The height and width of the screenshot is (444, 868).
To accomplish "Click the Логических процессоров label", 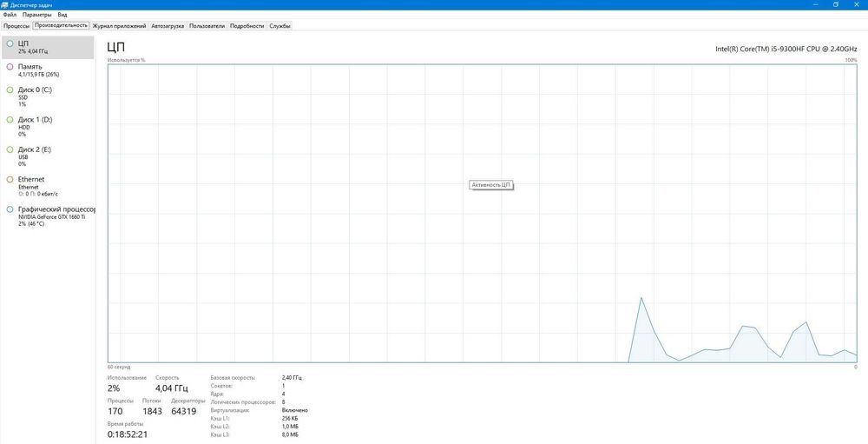I will point(243,402).
